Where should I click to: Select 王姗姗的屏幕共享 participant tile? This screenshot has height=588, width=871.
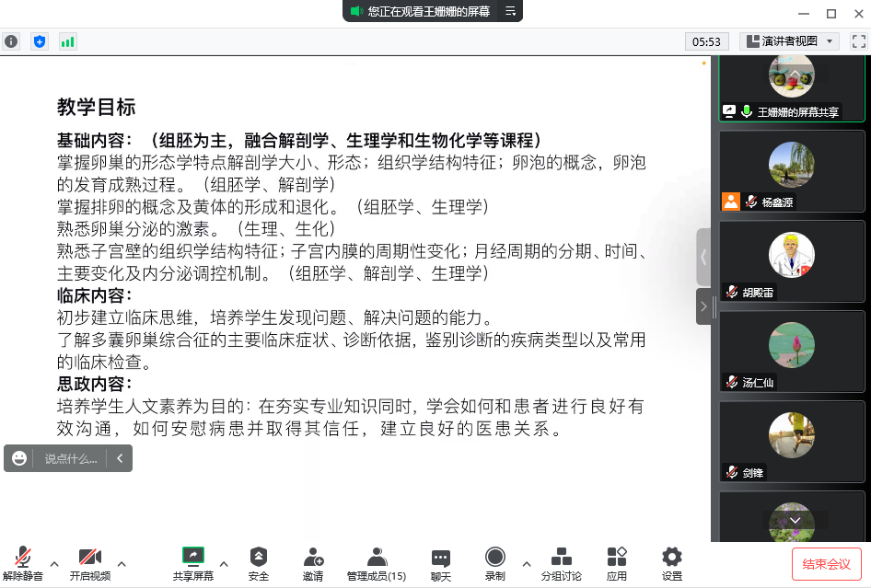pyautogui.click(x=792, y=89)
